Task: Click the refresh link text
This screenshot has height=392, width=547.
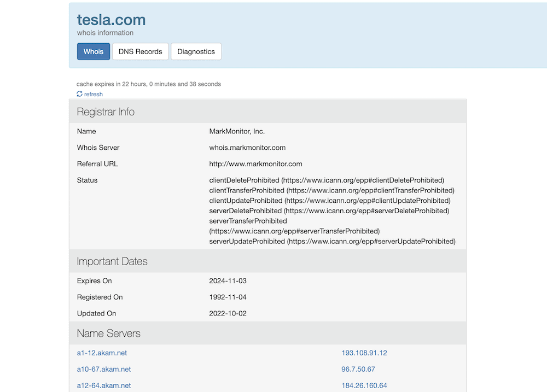Action: point(93,94)
